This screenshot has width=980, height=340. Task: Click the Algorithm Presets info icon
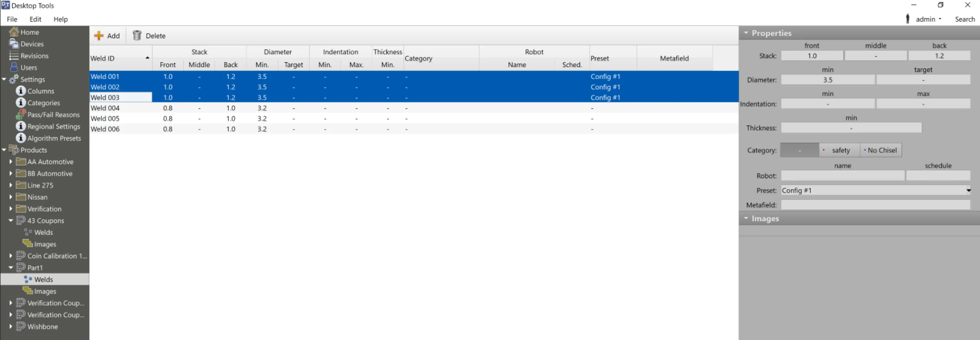[21, 138]
